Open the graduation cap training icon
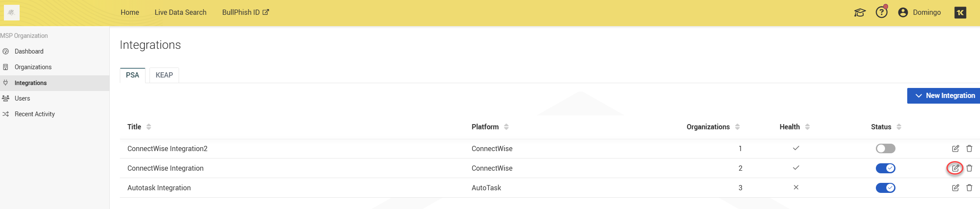 [x=859, y=13]
